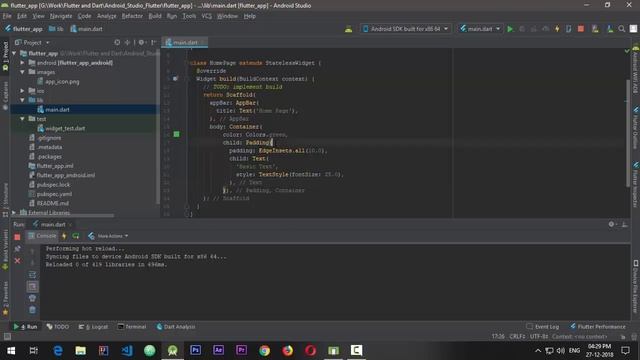This screenshot has height=360, width=640.
Task: Open the Navigate menu
Action: [61, 16]
